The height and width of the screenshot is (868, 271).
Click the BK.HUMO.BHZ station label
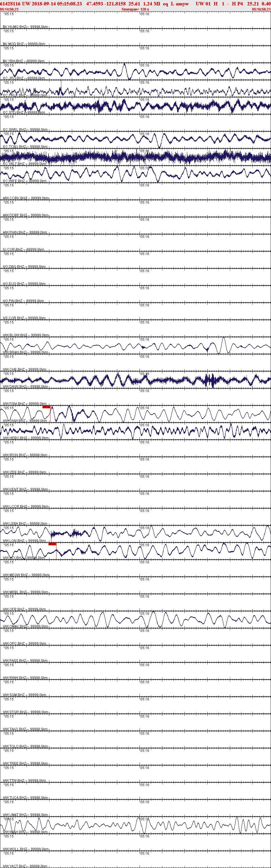click(x=25, y=27)
